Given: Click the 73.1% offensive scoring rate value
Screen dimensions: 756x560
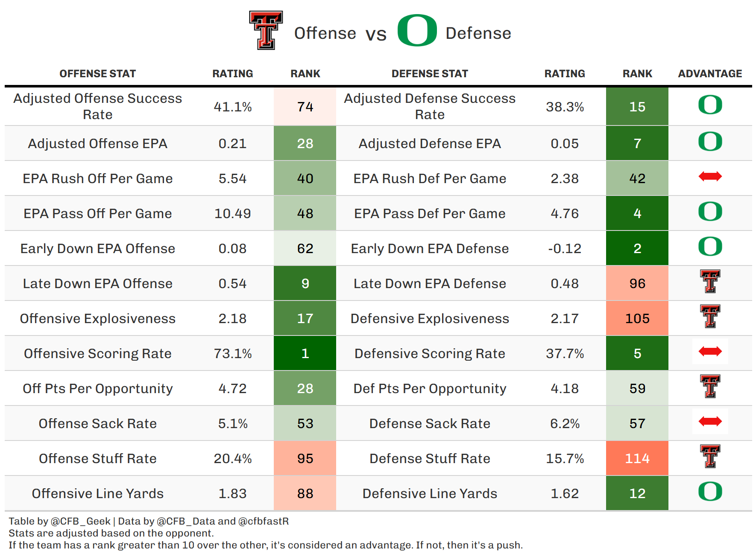Looking at the screenshot, I should 233,353.
